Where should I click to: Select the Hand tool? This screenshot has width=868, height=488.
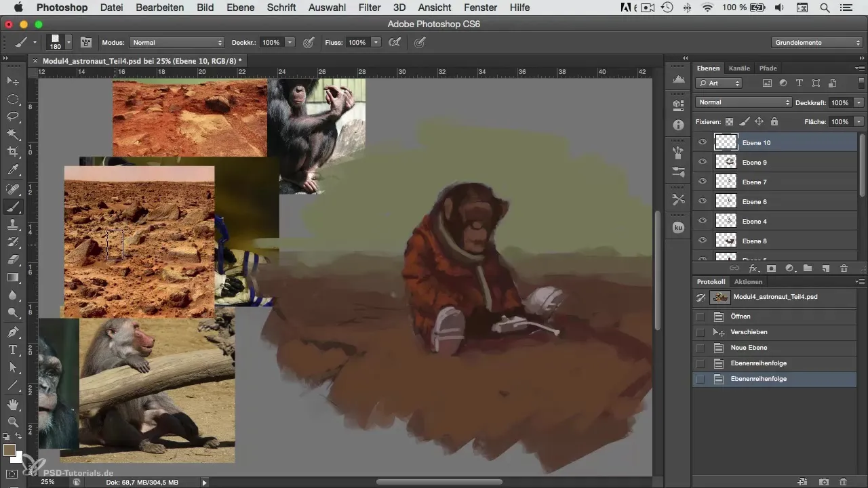click(13, 405)
